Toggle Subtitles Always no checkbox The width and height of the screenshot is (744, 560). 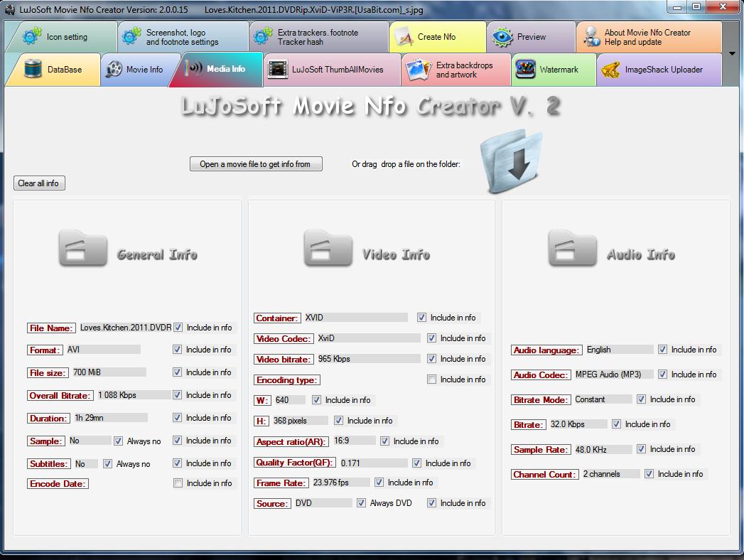point(108,463)
